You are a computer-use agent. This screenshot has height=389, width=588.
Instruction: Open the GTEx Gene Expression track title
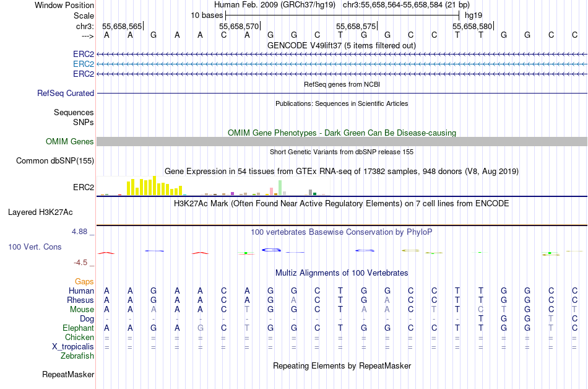(342, 172)
